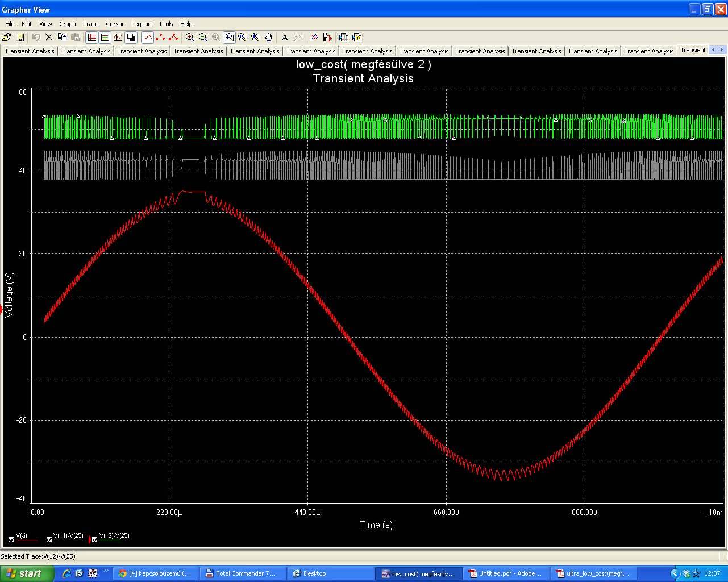Click the Export to Excel grid icon
The height and width of the screenshot is (582, 728).
tap(344, 38)
